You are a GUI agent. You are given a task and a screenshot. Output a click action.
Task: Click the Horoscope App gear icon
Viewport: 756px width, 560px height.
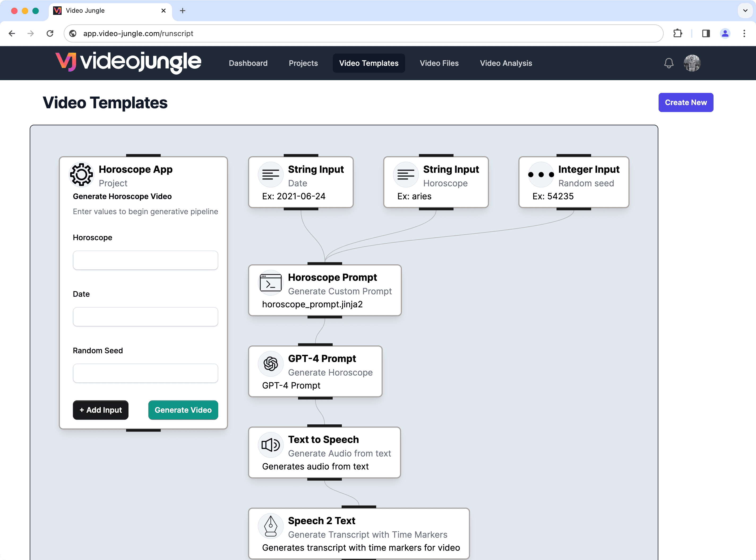pos(81,175)
